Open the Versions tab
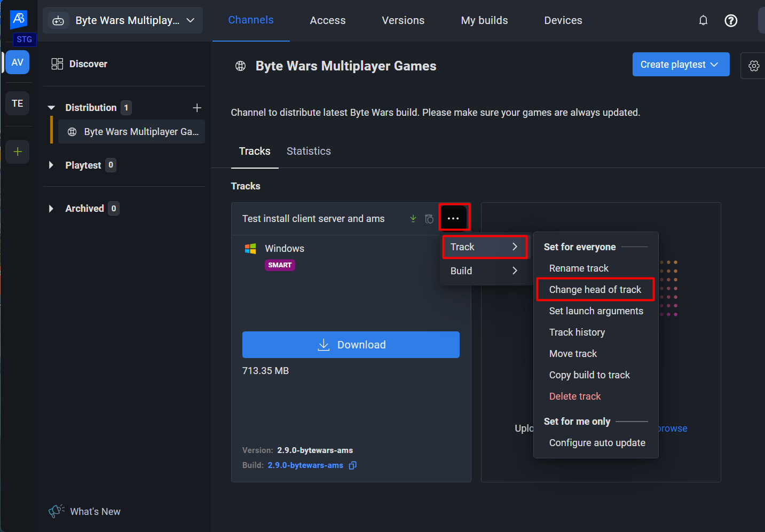The image size is (765, 532). click(403, 20)
